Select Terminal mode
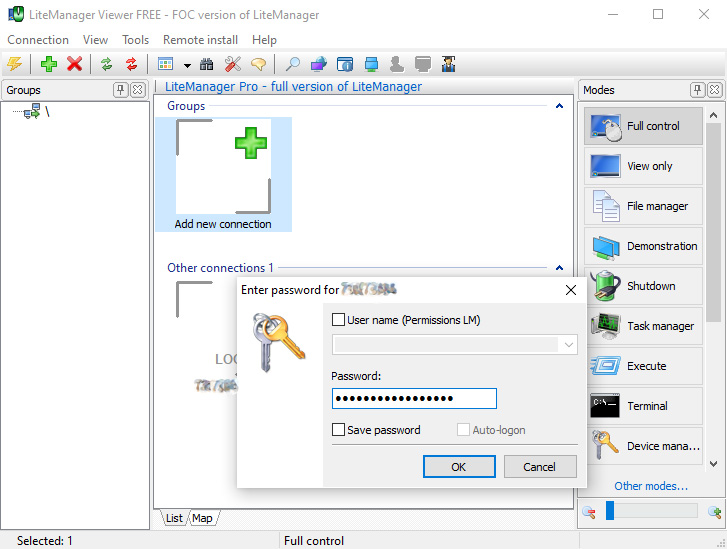Screen dimensions: 727x549 (x=644, y=406)
